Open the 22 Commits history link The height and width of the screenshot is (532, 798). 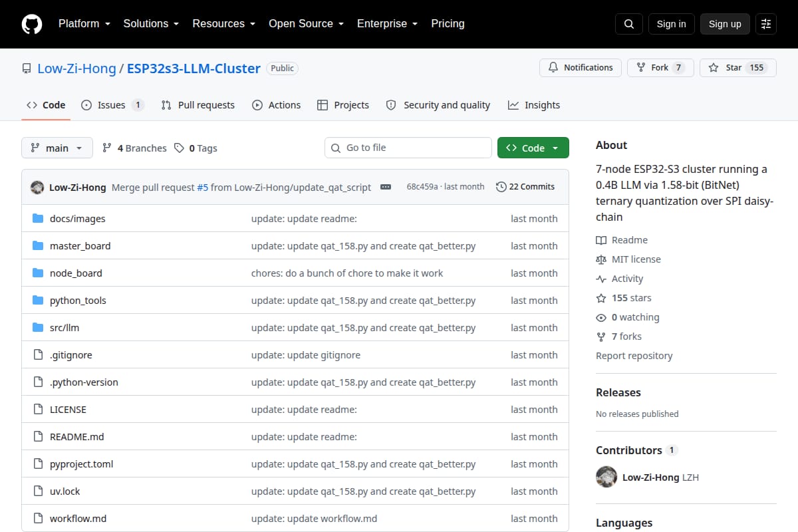coord(525,187)
